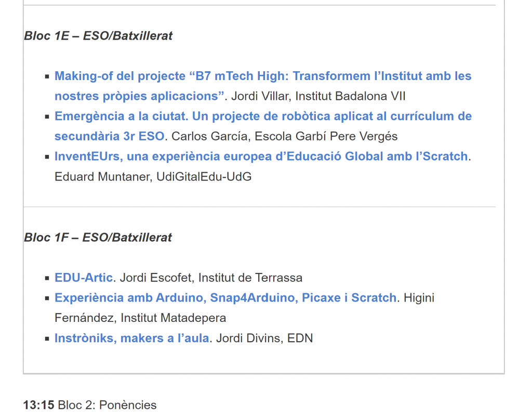This screenshot has height=416, width=532.
Task: Click the "13:15 Bloc 2: Ponències" line
Action: 89,405
